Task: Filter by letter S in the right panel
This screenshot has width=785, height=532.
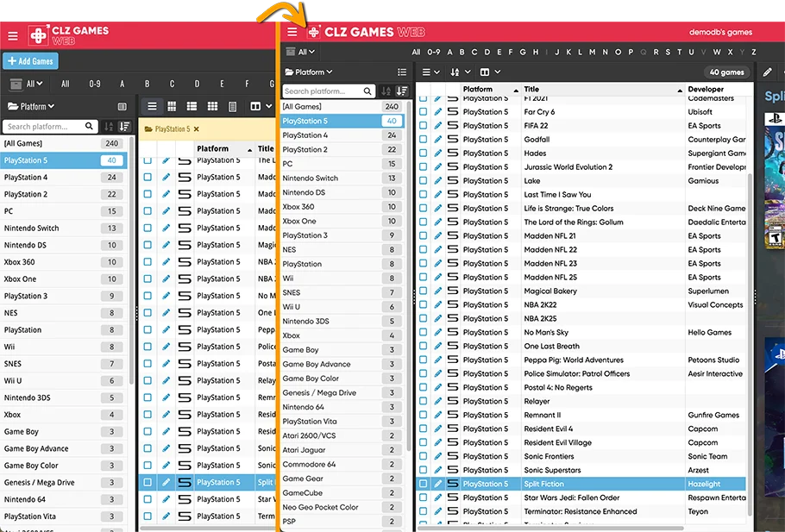Action: (668, 52)
